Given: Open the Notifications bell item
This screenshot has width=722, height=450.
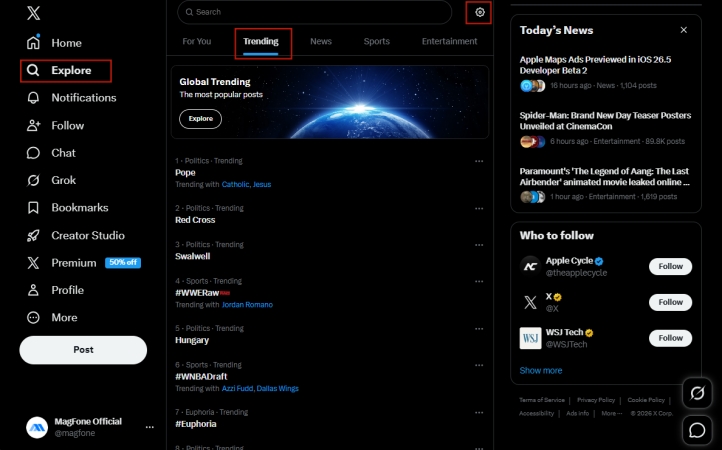Looking at the screenshot, I should tap(71, 98).
